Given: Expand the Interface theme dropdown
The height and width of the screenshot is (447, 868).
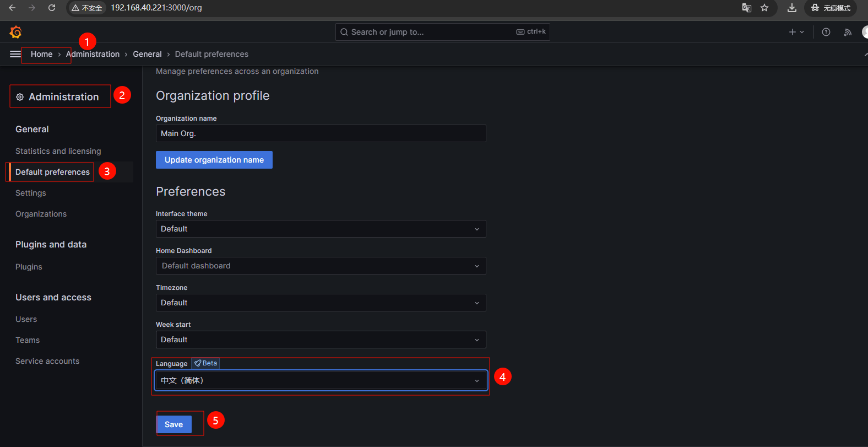Looking at the screenshot, I should pyautogui.click(x=321, y=229).
